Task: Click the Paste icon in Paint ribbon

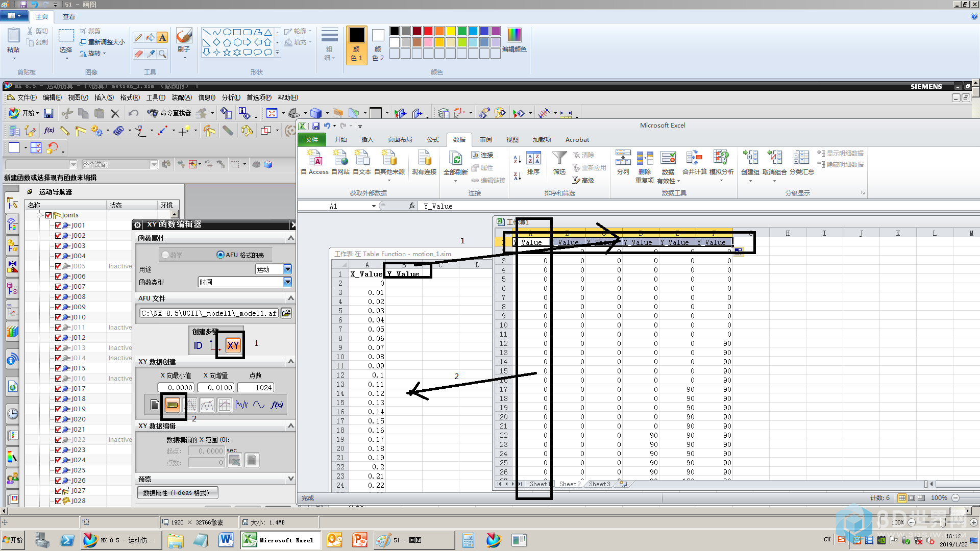Action: pyautogui.click(x=13, y=36)
